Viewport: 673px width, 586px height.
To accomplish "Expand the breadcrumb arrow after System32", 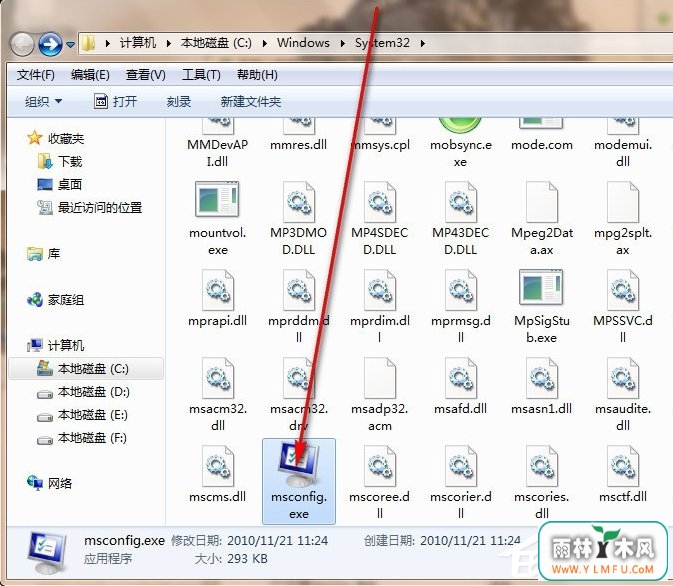I will [x=423, y=43].
